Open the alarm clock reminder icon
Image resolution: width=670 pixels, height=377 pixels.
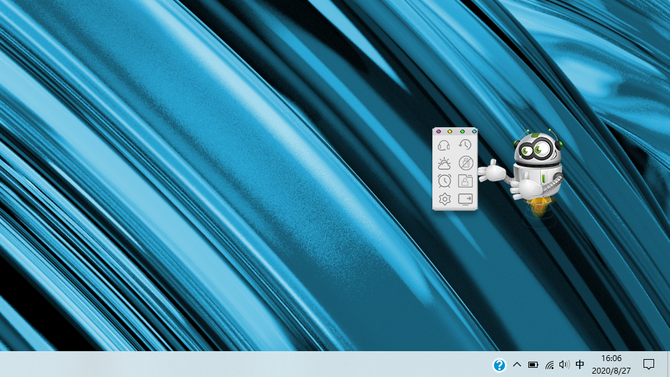pos(444,181)
